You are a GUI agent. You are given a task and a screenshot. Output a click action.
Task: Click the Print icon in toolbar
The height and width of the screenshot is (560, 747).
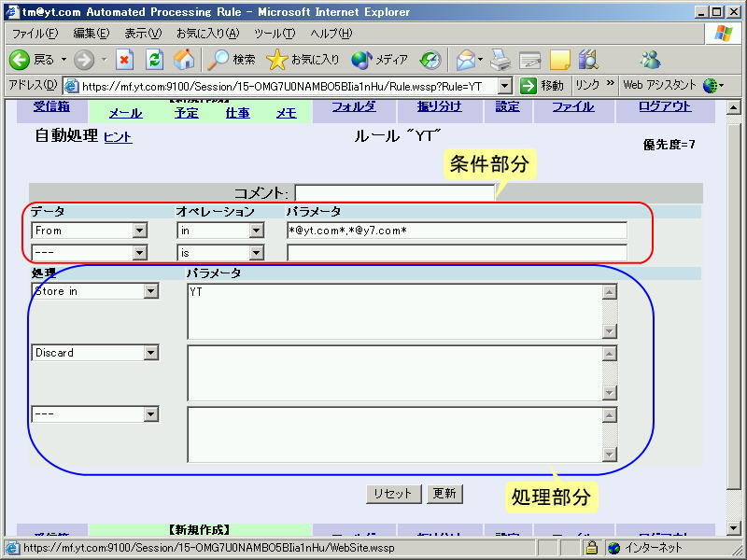click(x=501, y=60)
